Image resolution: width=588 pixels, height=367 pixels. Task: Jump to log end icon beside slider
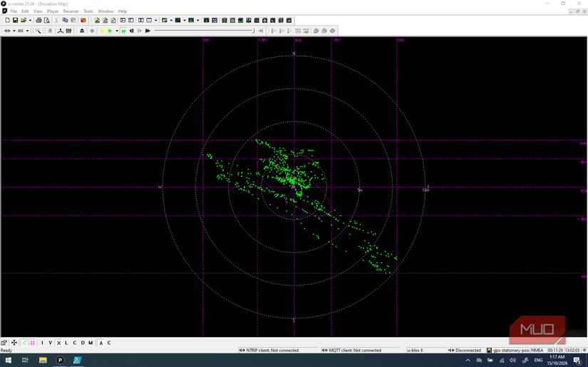261,31
